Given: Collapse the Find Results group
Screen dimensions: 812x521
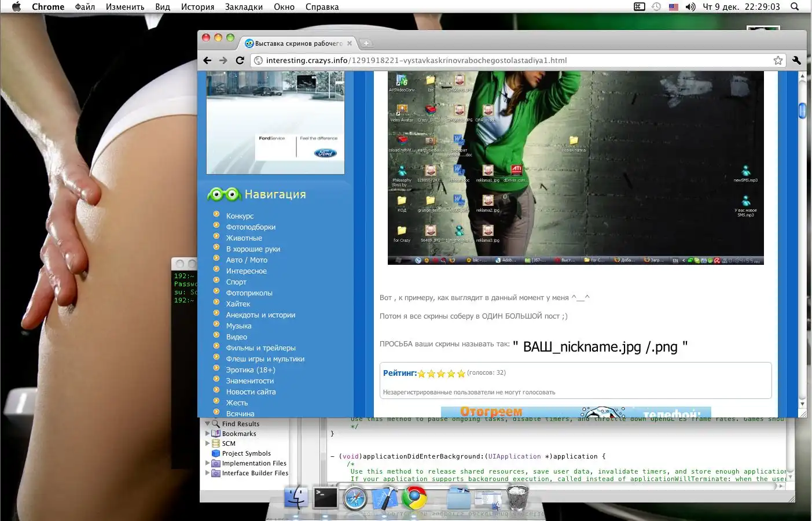Looking at the screenshot, I should tap(208, 424).
